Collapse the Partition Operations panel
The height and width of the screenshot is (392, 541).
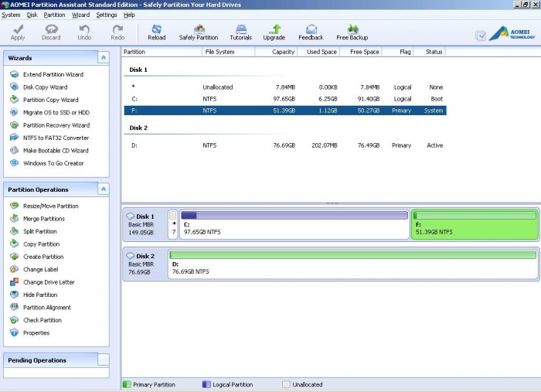(104, 189)
